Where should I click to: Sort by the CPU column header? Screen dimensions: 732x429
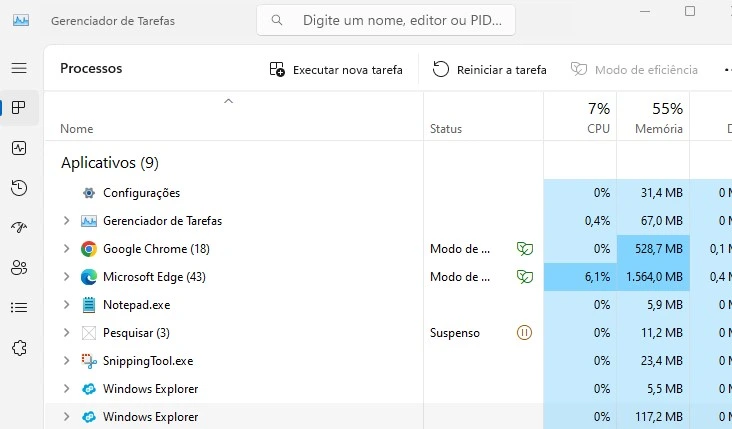pos(580,118)
